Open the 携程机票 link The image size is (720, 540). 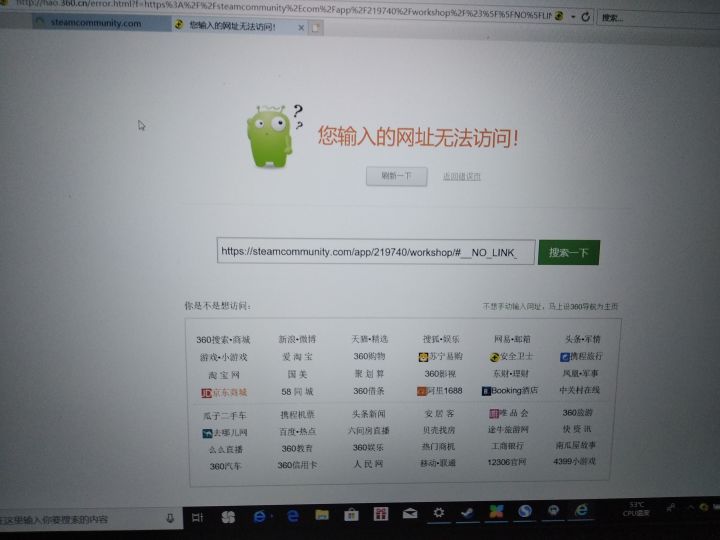tap(298, 415)
